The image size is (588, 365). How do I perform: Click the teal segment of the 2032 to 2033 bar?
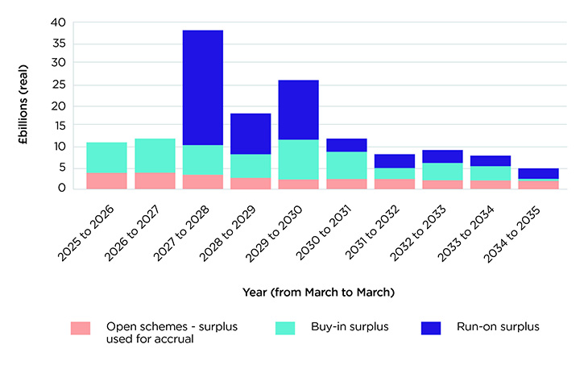click(x=441, y=172)
